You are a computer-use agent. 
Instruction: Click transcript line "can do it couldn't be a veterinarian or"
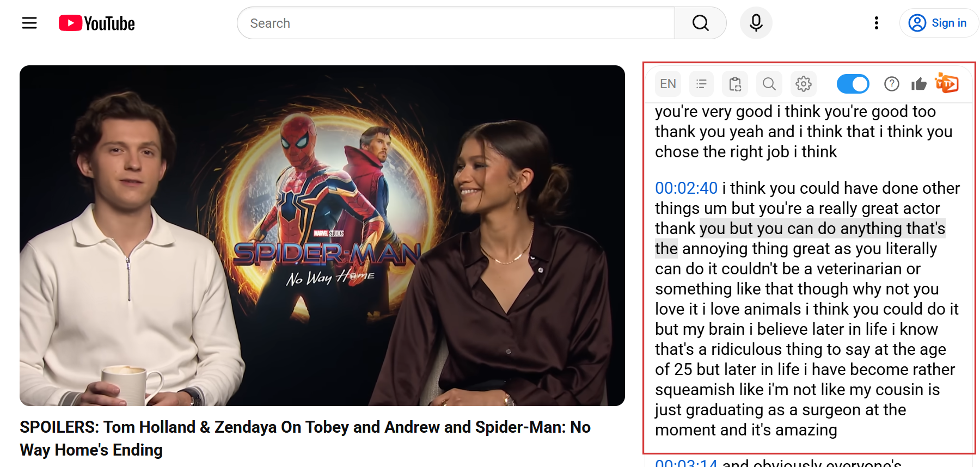788,269
